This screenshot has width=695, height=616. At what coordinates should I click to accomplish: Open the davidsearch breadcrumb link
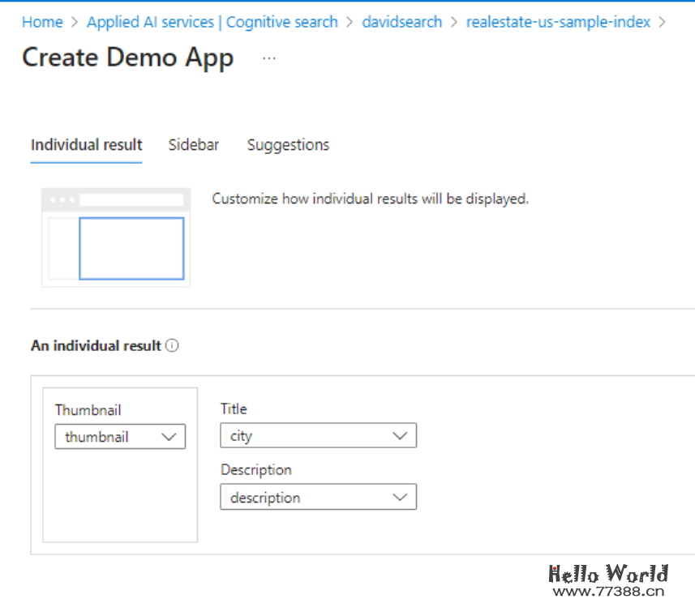(x=403, y=23)
